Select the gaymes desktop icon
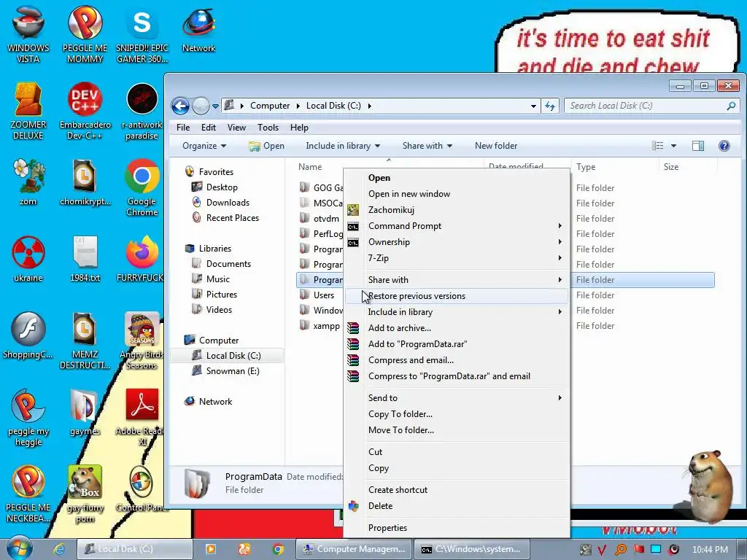 click(x=85, y=413)
